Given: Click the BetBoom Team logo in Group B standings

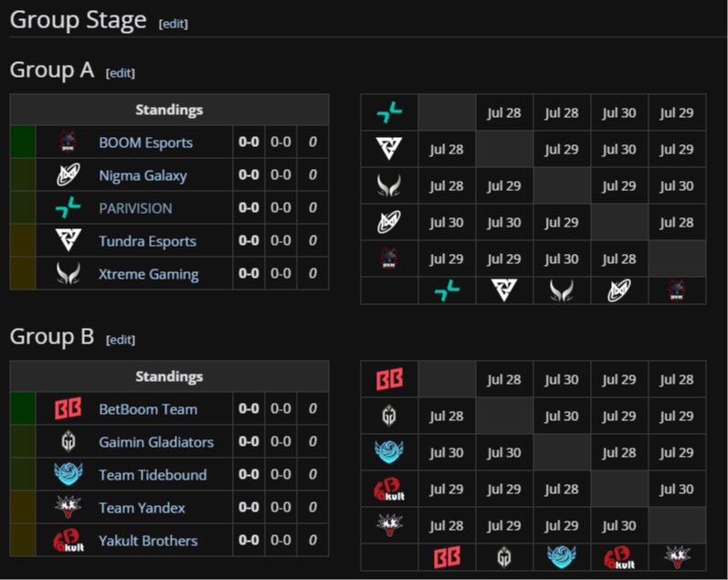Looking at the screenshot, I should pos(69,409).
